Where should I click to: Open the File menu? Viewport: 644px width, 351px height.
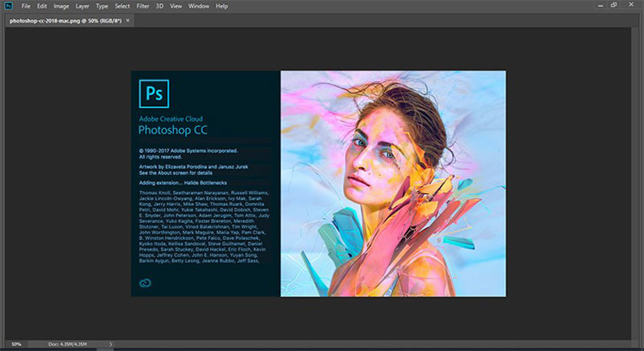coord(25,6)
